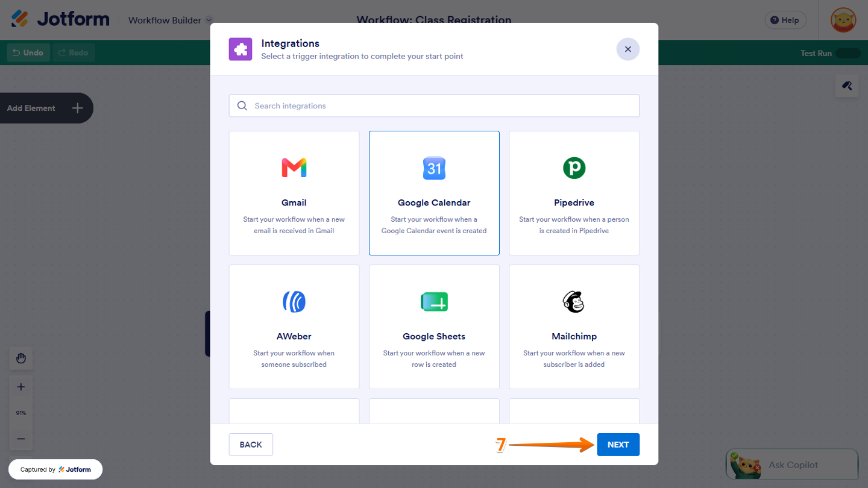Select the Gmail integration card
Viewport: 868px width, 488px height.
pyautogui.click(x=294, y=193)
